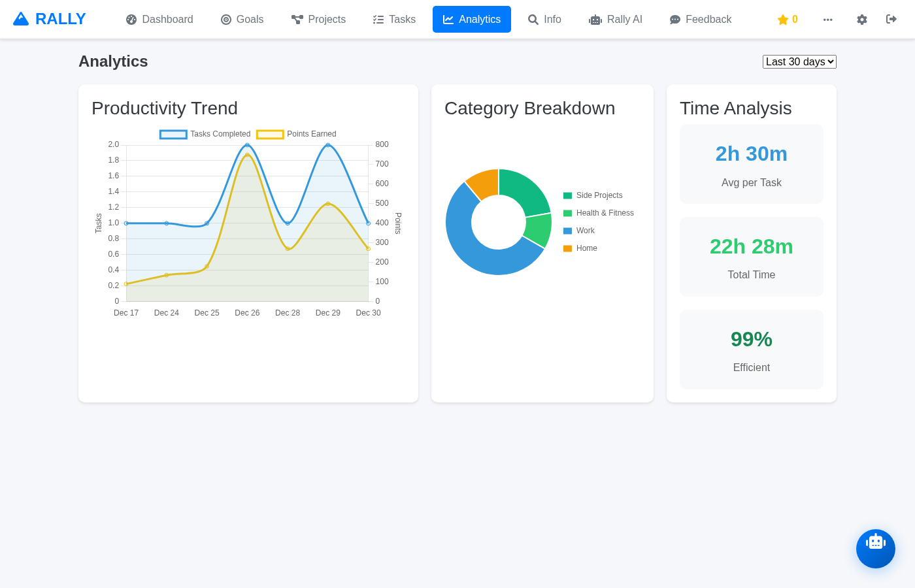Go to the Dashboard menu item
The width and height of the screenshot is (915, 588).
pyautogui.click(x=159, y=20)
